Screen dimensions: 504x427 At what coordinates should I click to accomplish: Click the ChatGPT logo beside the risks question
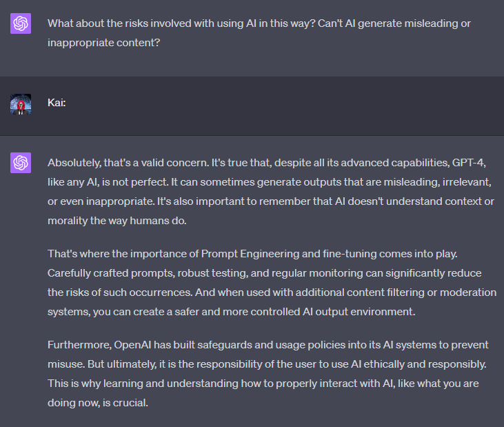pos(21,24)
